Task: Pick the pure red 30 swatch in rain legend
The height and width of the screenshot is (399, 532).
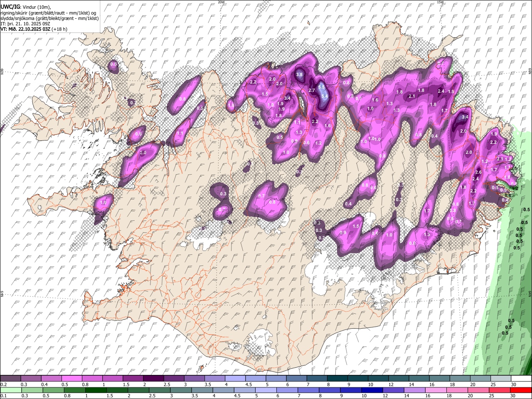Action: pos(520,390)
